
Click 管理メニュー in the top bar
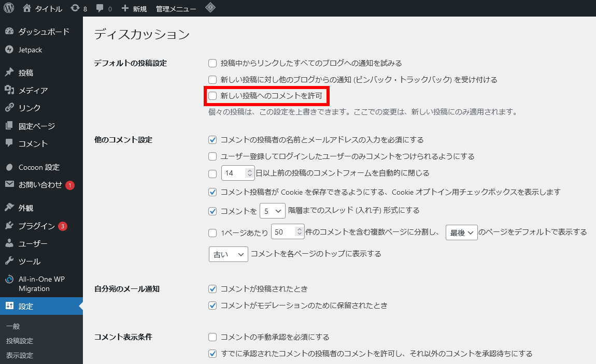point(175,8)
